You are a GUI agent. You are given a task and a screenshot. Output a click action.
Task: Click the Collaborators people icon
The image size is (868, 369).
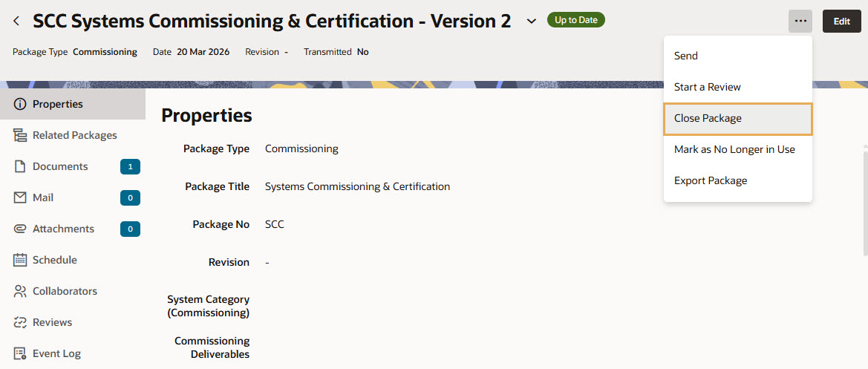coord(20,291)
